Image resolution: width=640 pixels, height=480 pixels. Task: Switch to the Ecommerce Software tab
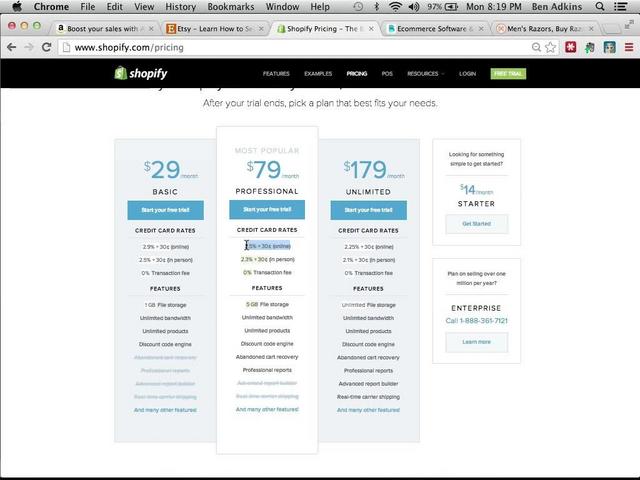coord(433,29)
